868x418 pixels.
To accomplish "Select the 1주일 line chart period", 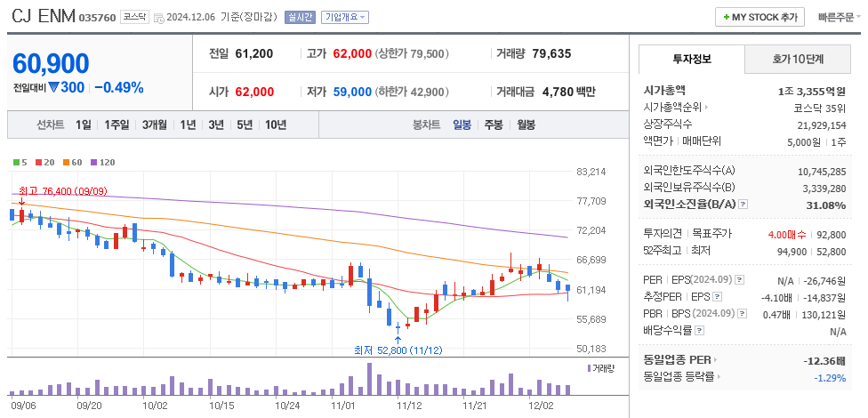I will [117, 125].
